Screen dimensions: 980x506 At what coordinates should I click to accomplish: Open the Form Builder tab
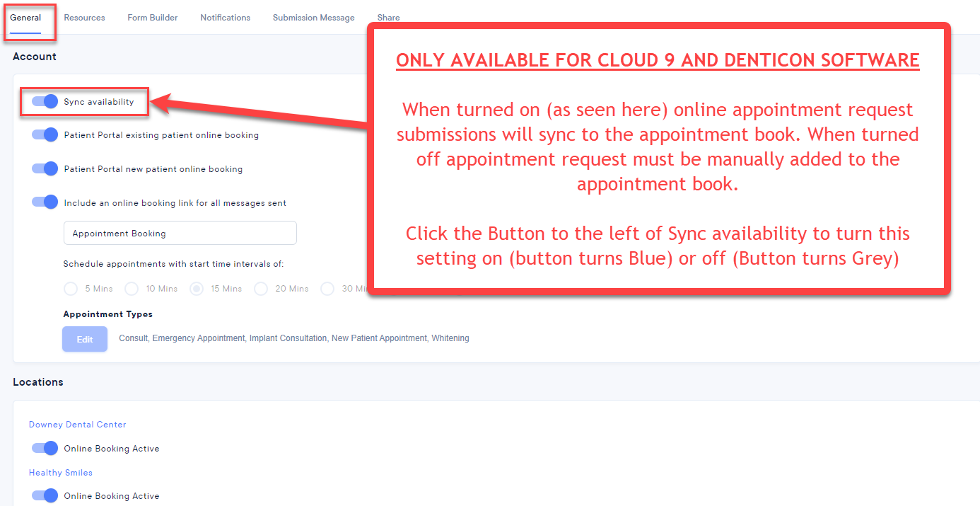tap(152, 18)
